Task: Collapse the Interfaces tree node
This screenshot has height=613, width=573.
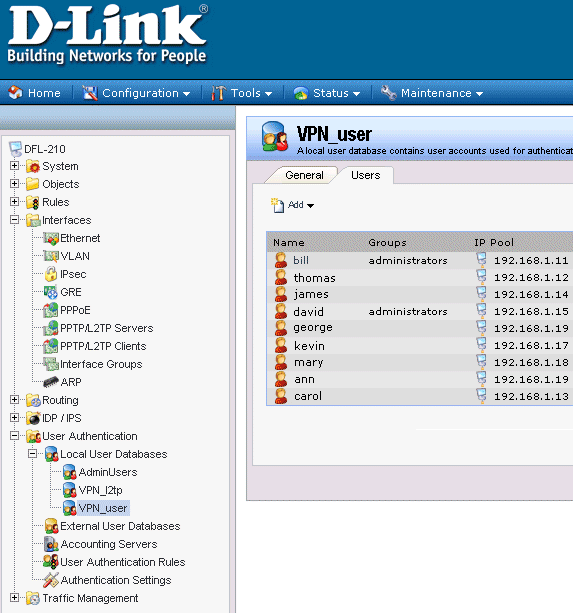Action: click(14, 220)
